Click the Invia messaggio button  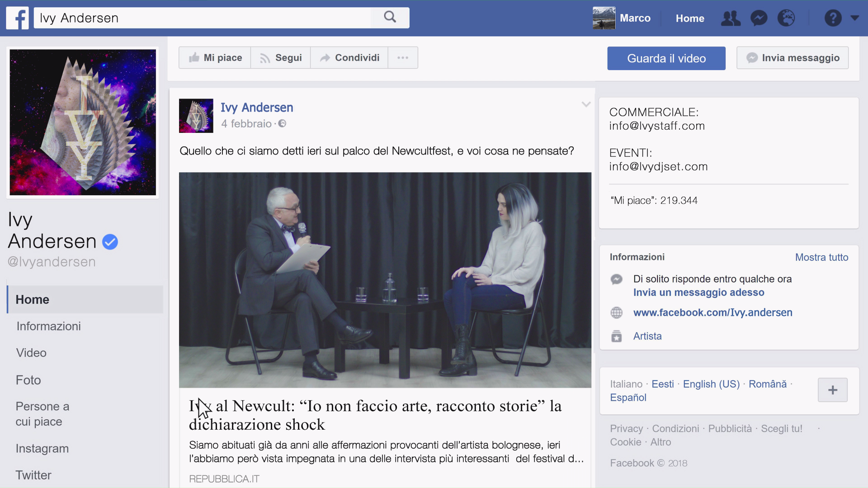pos(792,58)
